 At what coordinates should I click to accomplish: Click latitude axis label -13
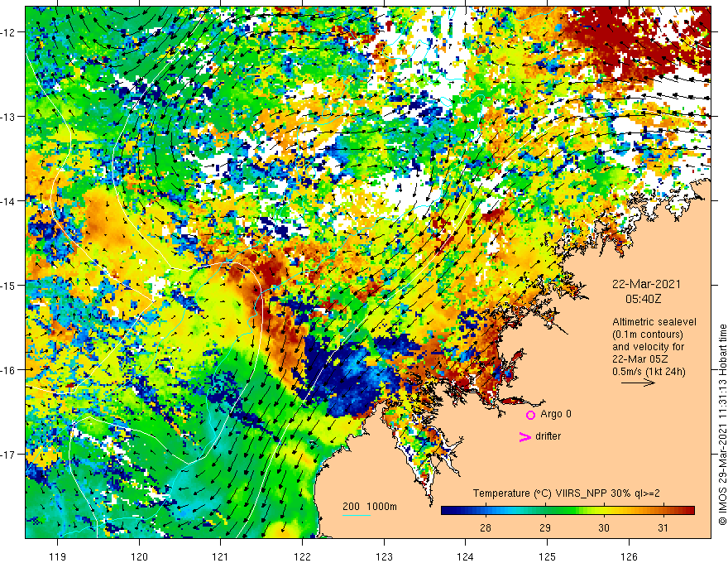[x=9, y=117]
